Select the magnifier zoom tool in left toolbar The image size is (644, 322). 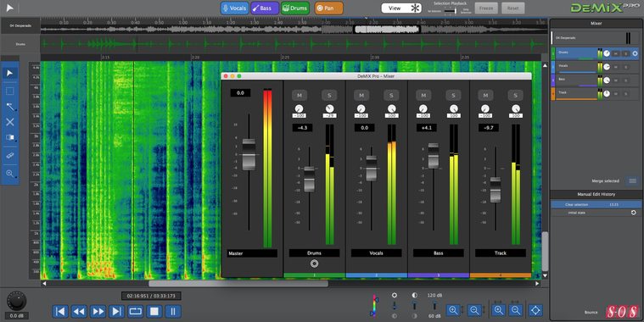pos(10,174)
